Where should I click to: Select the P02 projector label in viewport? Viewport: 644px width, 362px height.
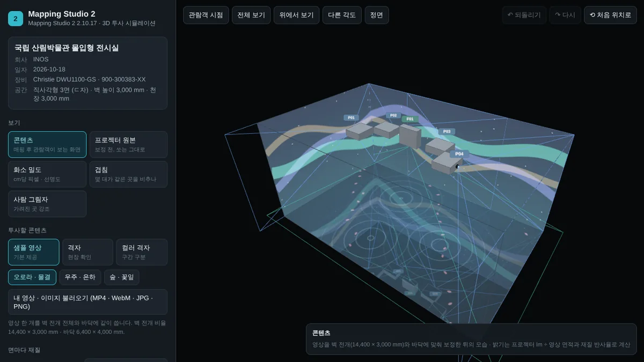393,115
